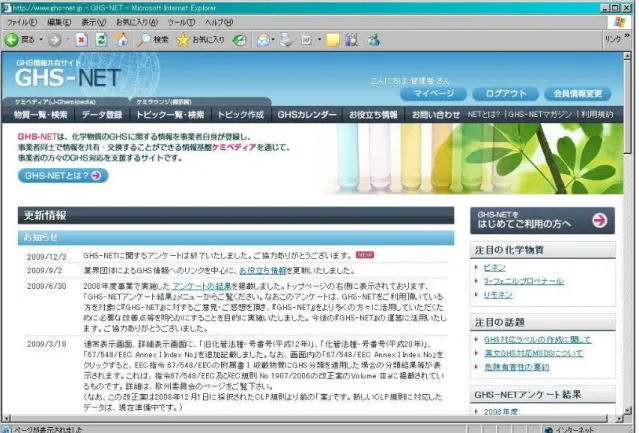The height and width of the screenshot is (433, 639).
Task: Open dropdown arrow next to Word edit icon
Action: [x=319, y=40]
